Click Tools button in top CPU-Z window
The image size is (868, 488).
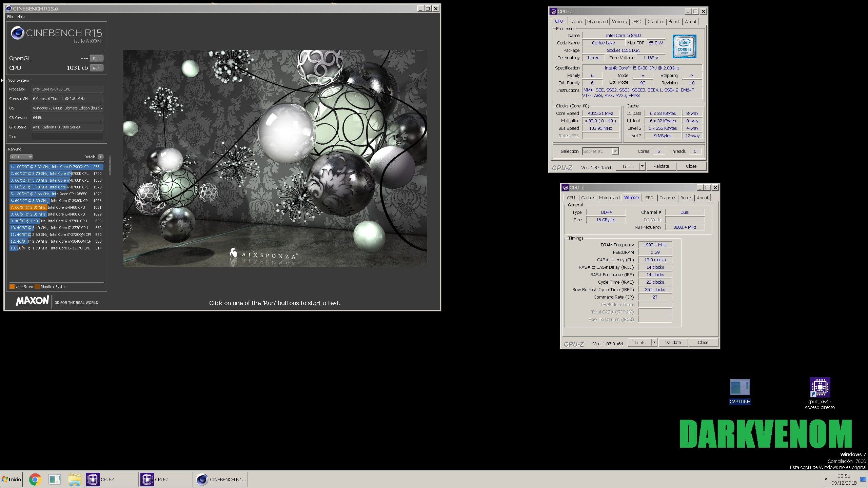(x=627, y=166)
